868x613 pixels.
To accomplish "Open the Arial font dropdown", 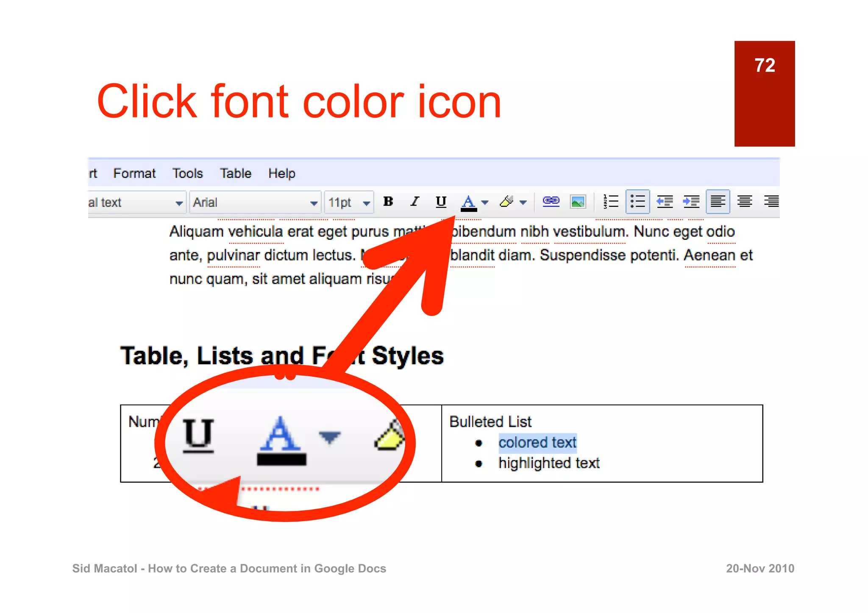I will pyautogui.click(x=256, y=203).
